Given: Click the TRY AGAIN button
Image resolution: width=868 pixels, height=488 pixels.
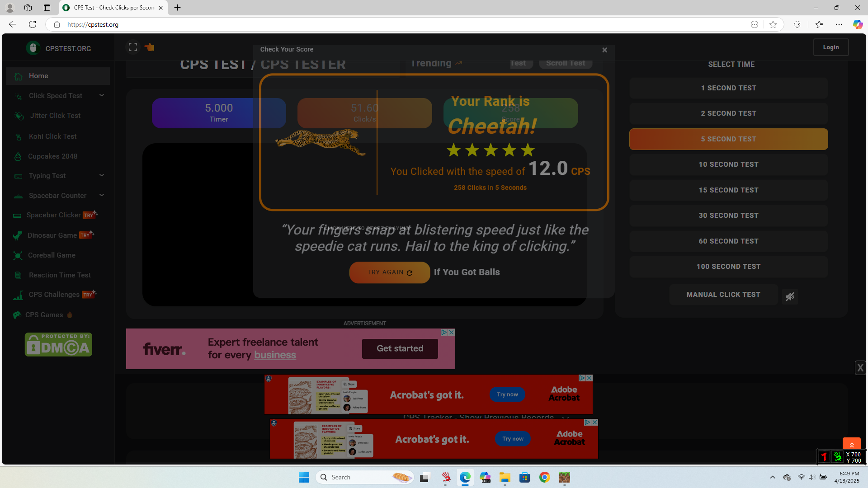Looking at the screenshot, I should (x=389, y=272).
